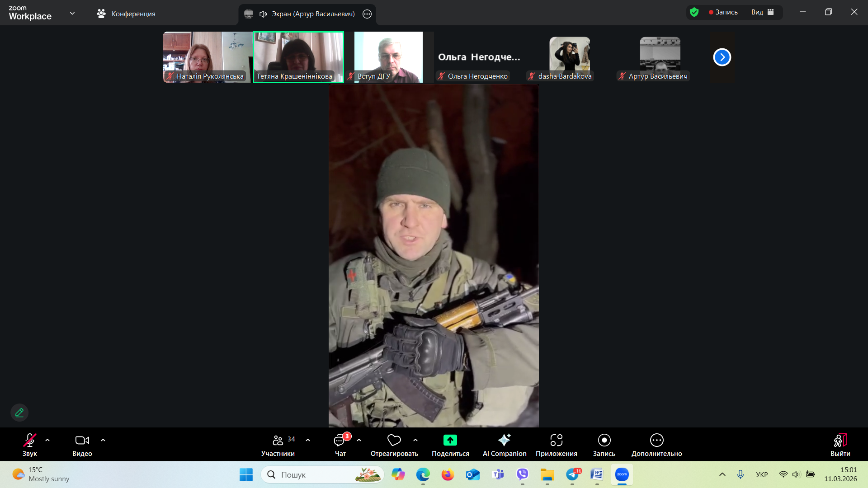Expand audio options arrow next to Звук

(47, 440)
